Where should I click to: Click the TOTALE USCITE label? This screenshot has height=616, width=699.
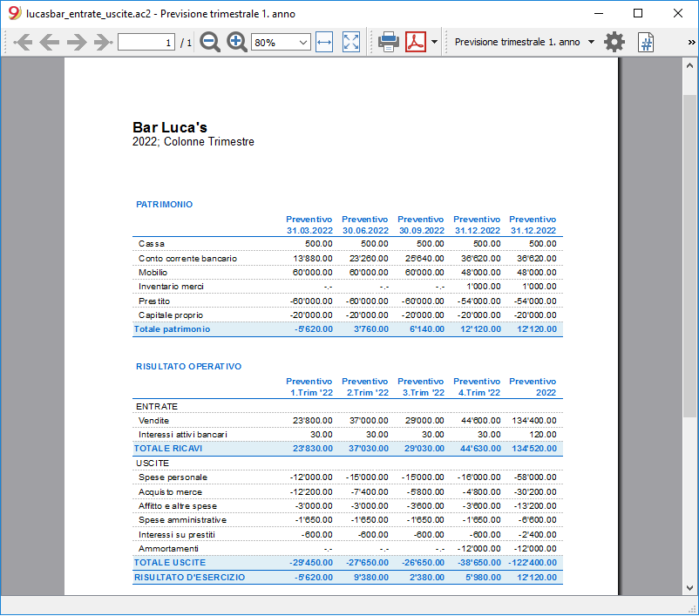[x=170, y=563]
